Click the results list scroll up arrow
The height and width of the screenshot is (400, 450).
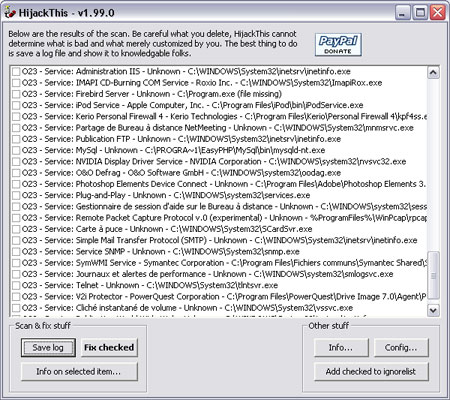point(433,72)
